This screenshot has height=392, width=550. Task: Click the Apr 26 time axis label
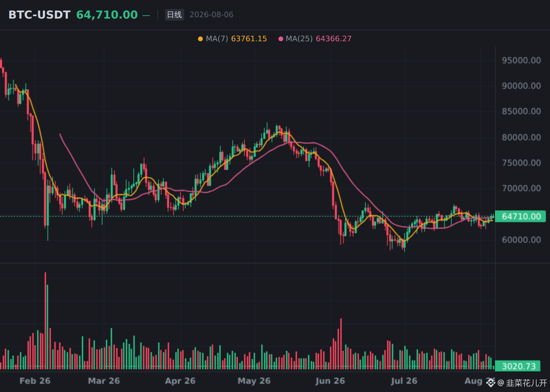[180, 381]
